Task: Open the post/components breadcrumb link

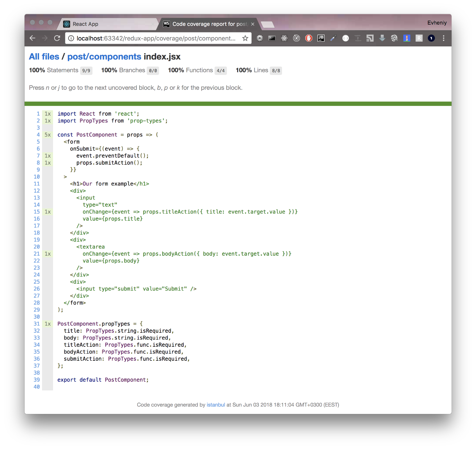Action: pyautogui.click(x=104, y=56)
